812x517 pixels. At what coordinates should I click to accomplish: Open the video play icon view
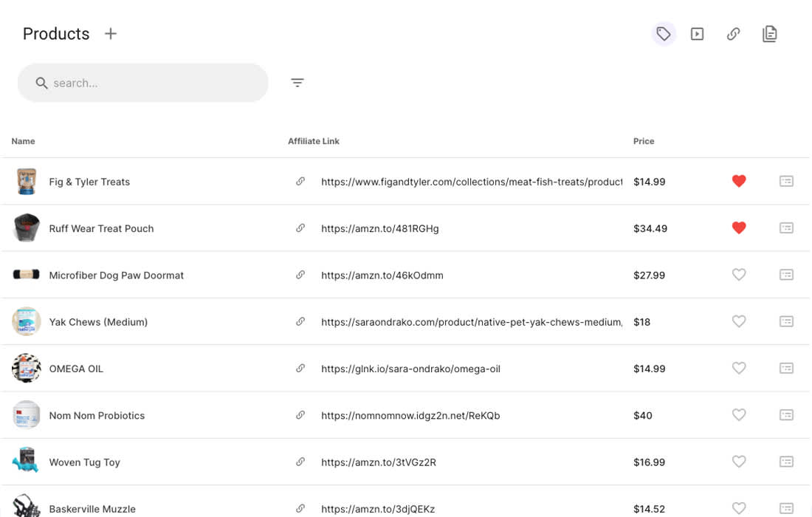coord(697,34)
